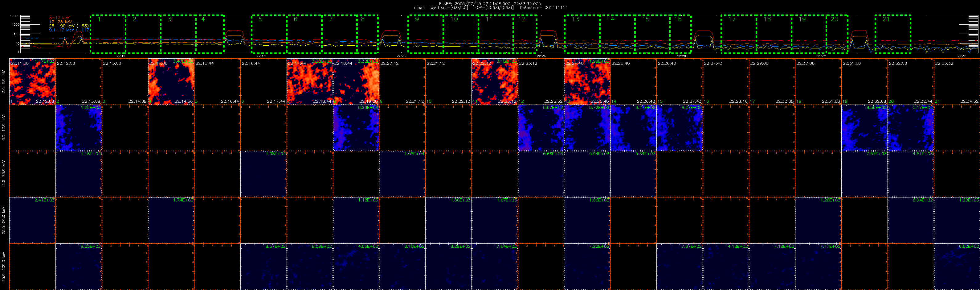This screenshot has width=980, height=290.
Task: Click interval 17 label in the light curve
Action: 732,19
